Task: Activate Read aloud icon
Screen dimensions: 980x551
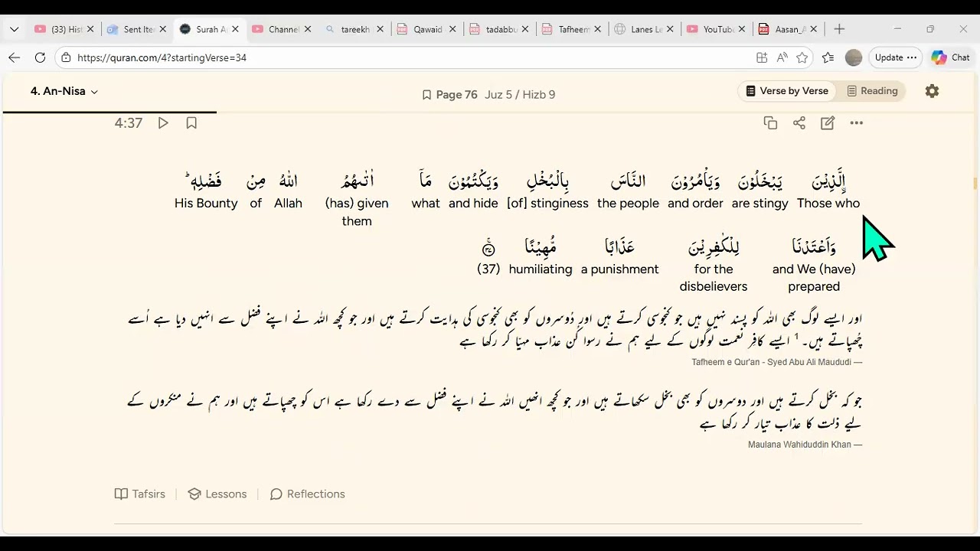Action: (x=782, y=57)
